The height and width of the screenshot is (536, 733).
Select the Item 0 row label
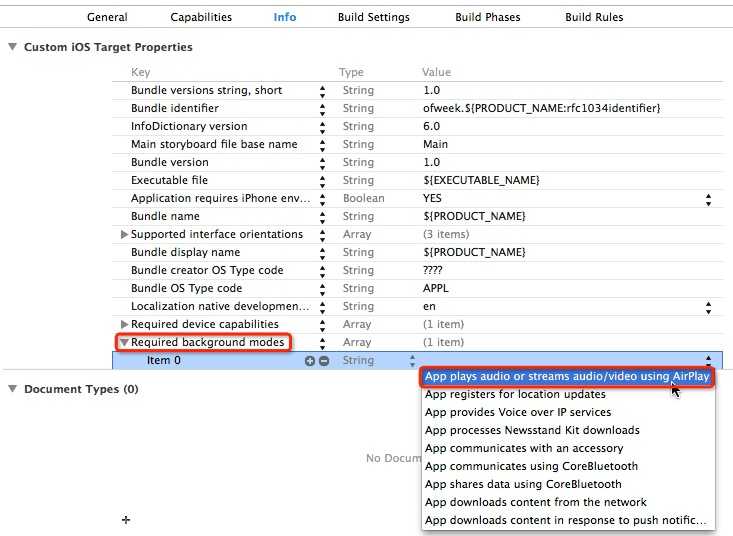(164, 360)
